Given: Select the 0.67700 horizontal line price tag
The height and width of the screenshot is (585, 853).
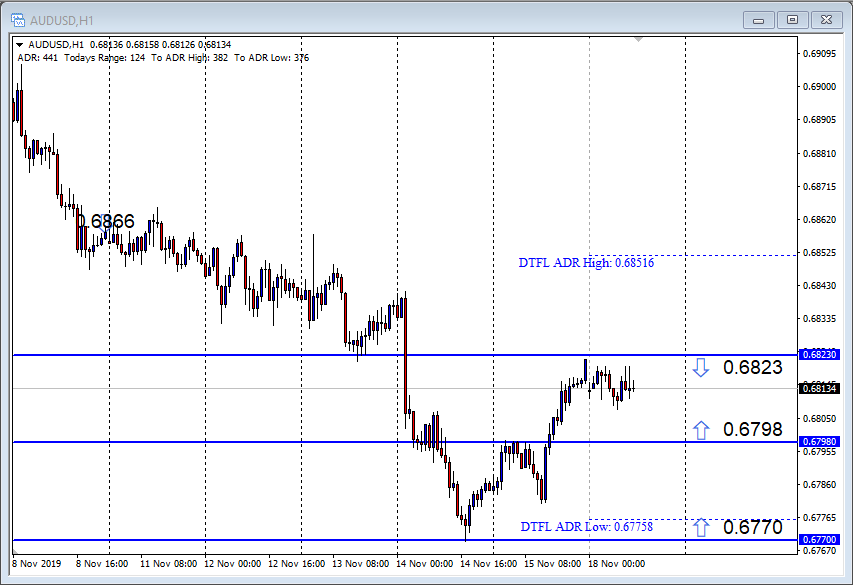Looking at the screenshot, I should pyautogui.click(x=820, y=540).
